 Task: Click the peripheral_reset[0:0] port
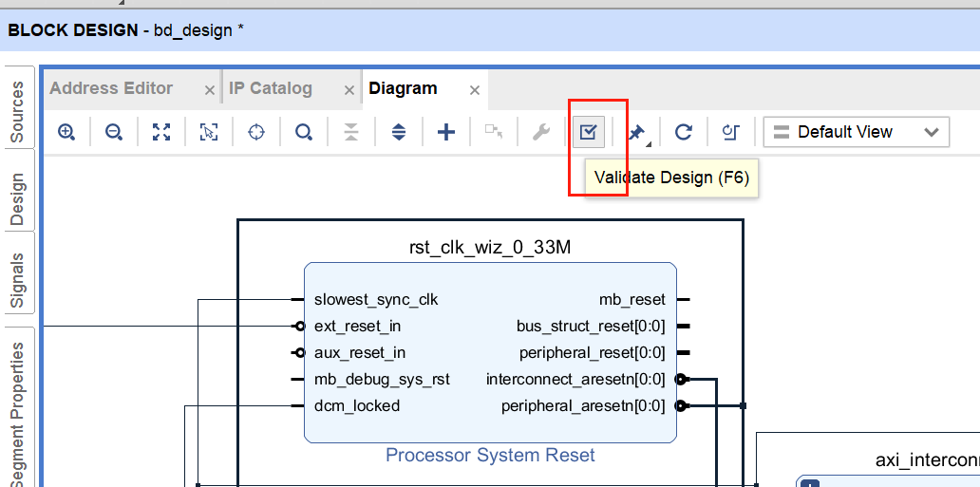coord(593,352)
